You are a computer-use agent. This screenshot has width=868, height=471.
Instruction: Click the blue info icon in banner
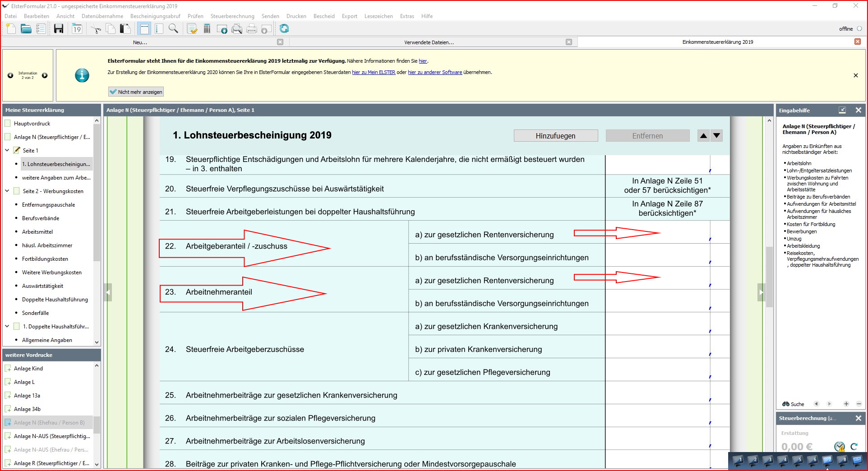click(82, 75)
